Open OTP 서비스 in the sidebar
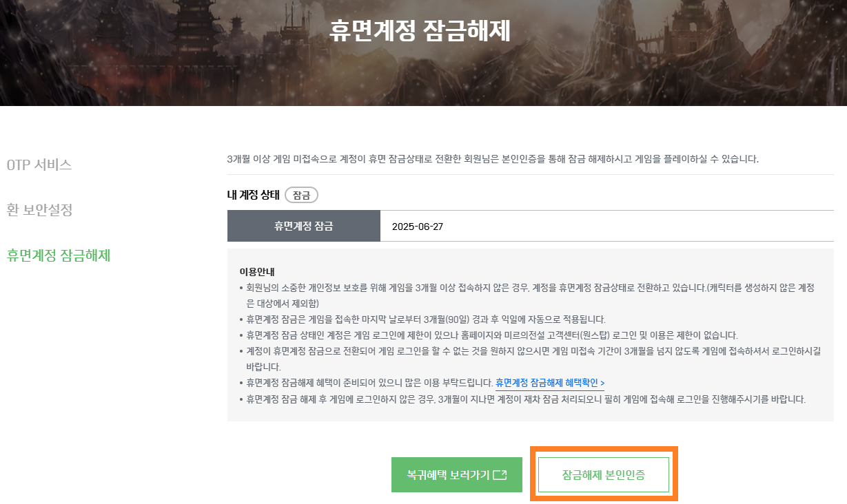The width and height of the screenshot is (847, 504). tap(39, 165)
